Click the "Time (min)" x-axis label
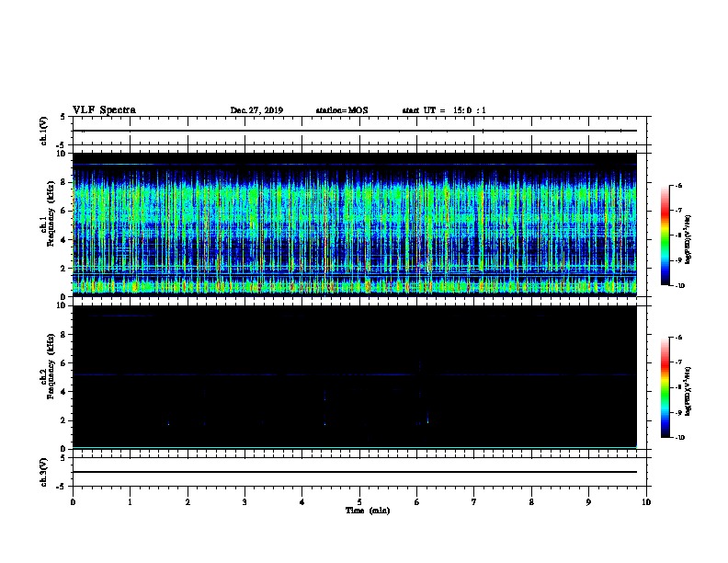This screenshot has width=728, height=563. [x=368, y=511]
